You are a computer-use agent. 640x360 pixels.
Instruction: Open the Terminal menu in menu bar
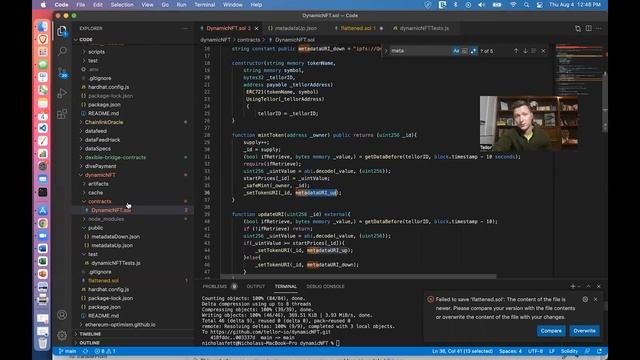click(x=204, y=5)
